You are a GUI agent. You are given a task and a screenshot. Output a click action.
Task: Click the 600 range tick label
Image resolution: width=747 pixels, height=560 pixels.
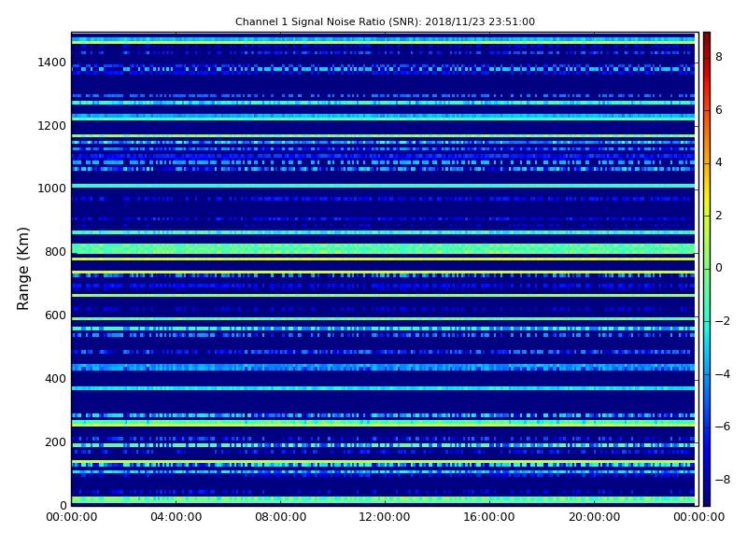point(55,315)
